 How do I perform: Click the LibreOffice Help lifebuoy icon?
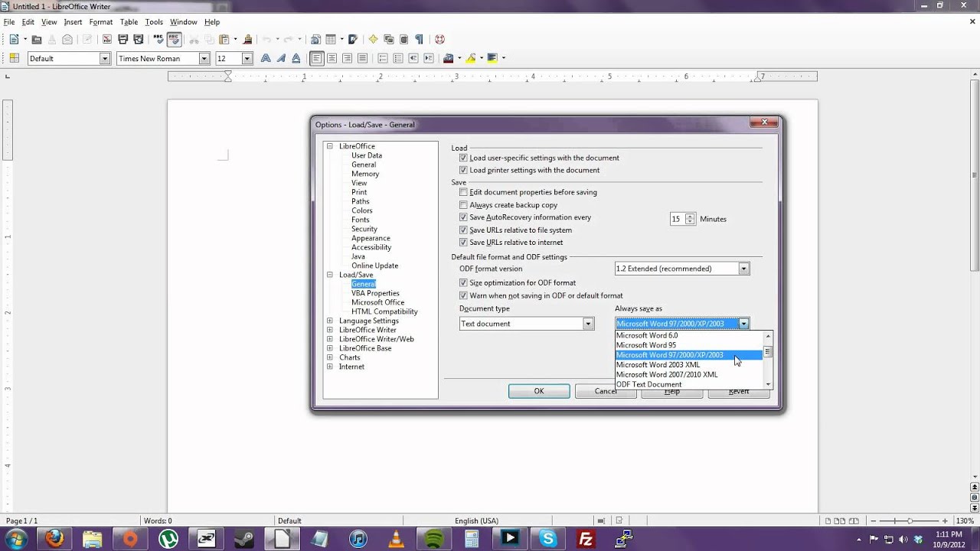(x=439, y=39)
